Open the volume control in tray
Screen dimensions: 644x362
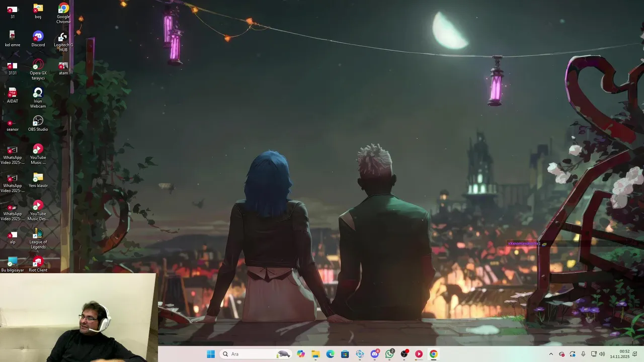tap(602, 354)
